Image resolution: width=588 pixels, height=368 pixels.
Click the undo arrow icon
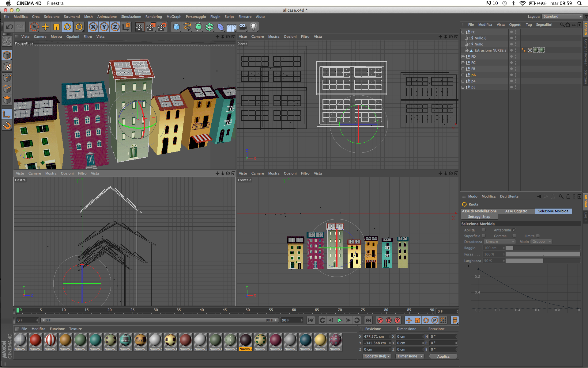tap(9, 27)
